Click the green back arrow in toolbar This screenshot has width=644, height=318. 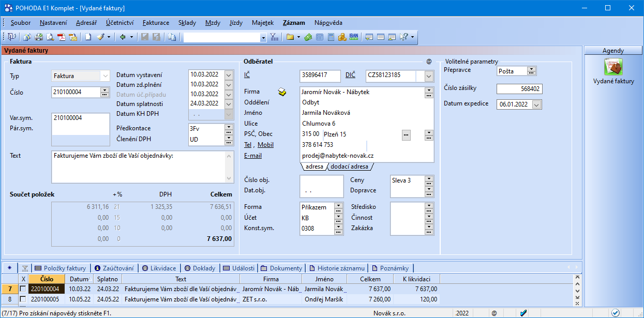tap(123, 37)
